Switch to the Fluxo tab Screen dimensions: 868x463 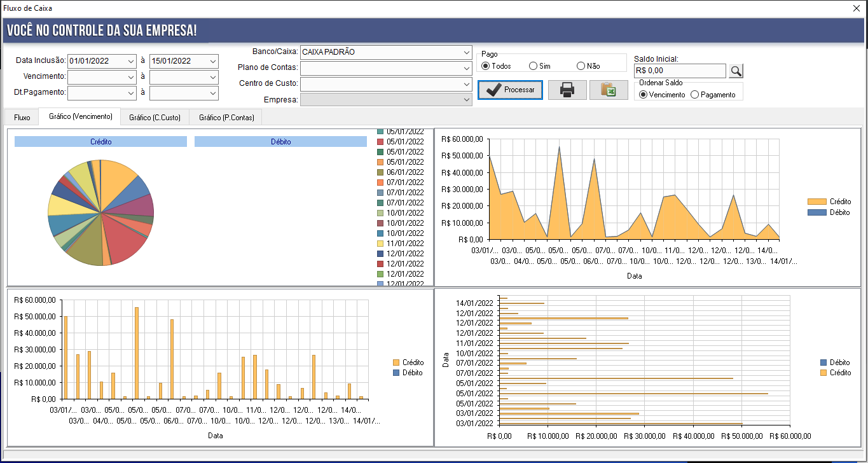[x=21, y=117]
